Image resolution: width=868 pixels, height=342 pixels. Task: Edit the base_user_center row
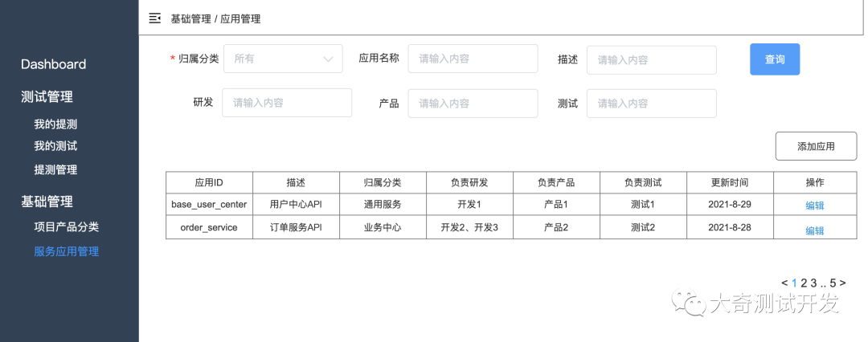point(815,206)
